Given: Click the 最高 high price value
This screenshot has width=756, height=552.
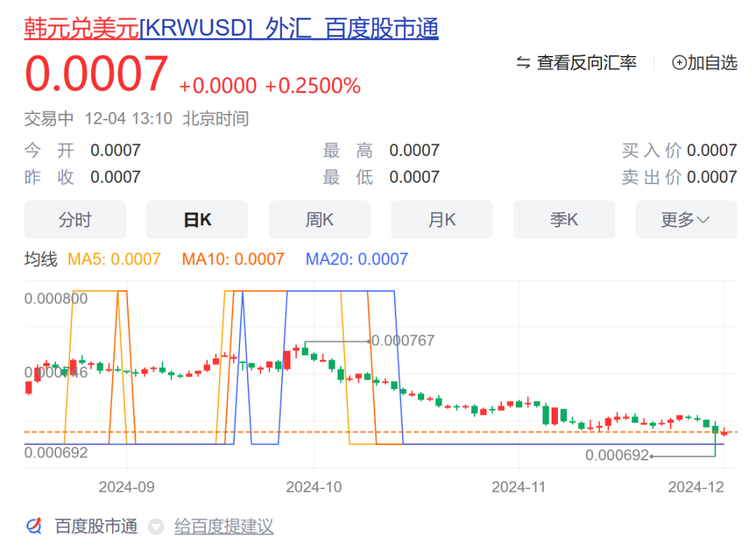Looking at the screenshot, I should point(414,150).
